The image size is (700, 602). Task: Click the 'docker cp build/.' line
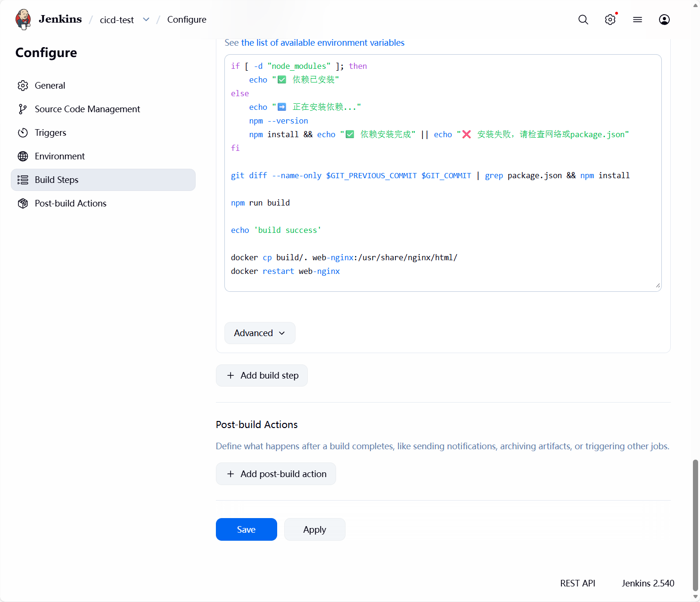click(x=344, y=257)
